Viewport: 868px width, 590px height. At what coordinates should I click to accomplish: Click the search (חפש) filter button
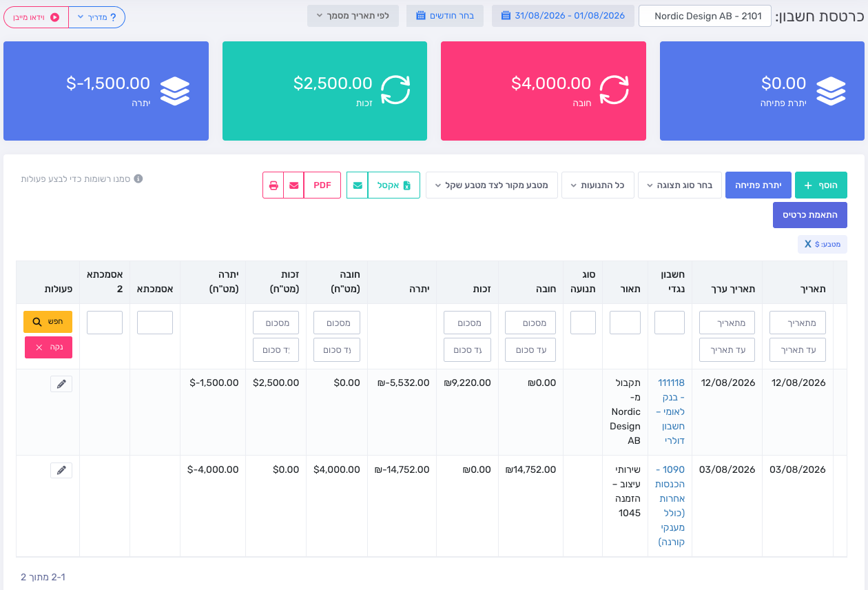[48, 322]
